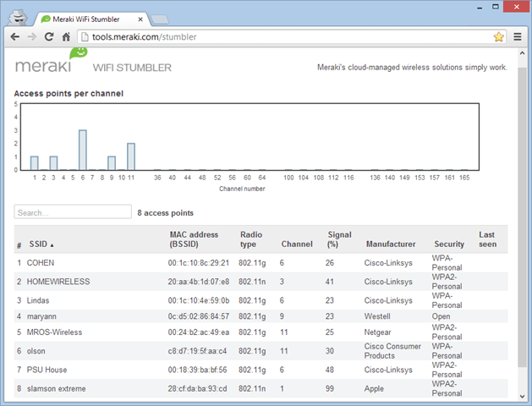This screenshot has height=406, width=532.
Task: Open the Chrome hamburger menu
Action: tap(518, 36)
